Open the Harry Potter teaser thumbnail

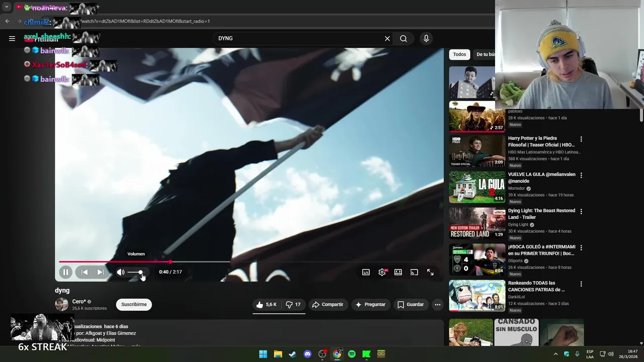(477, 151)
